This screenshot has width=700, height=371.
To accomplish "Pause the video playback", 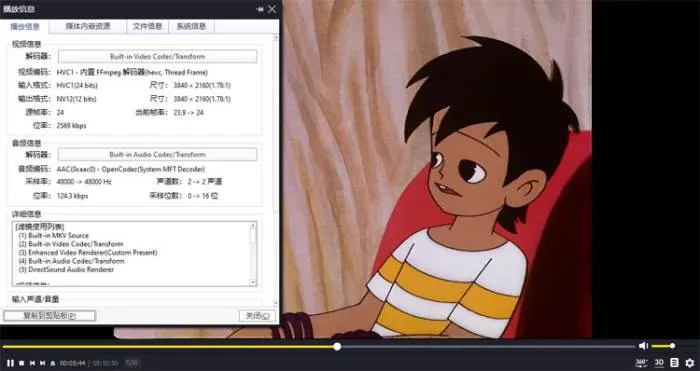I will 10,363.
